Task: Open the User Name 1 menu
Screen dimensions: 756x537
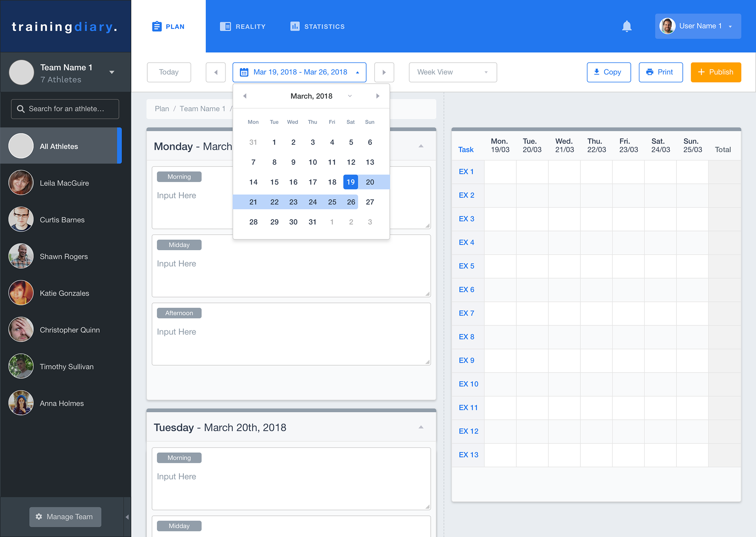Action: (698, 26)
